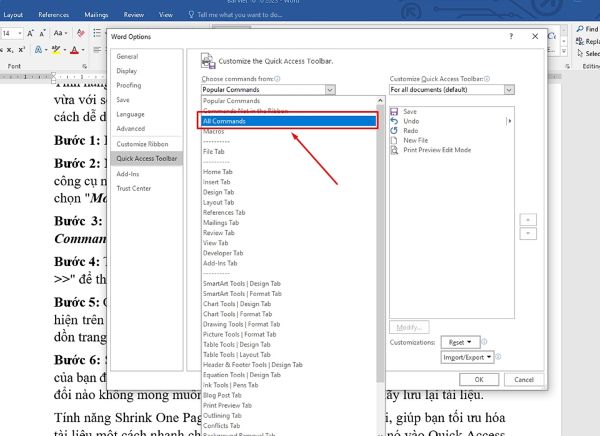The width and height of the screenshot is (600, 436).
Task: Select Customize Ribbon in the sidebar
Action: coord(143,145)
